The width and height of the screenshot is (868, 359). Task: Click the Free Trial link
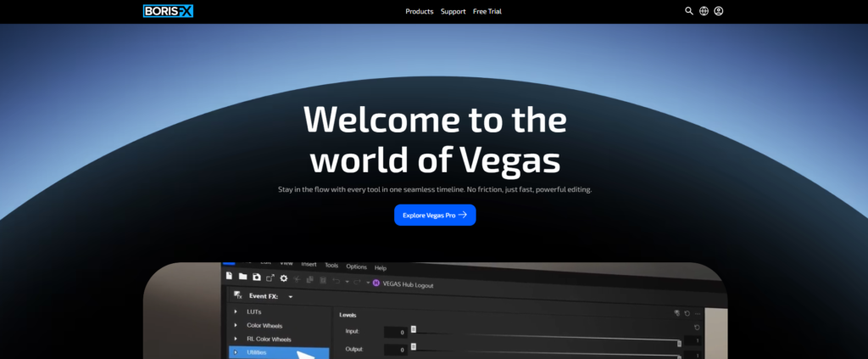point(487,12)
